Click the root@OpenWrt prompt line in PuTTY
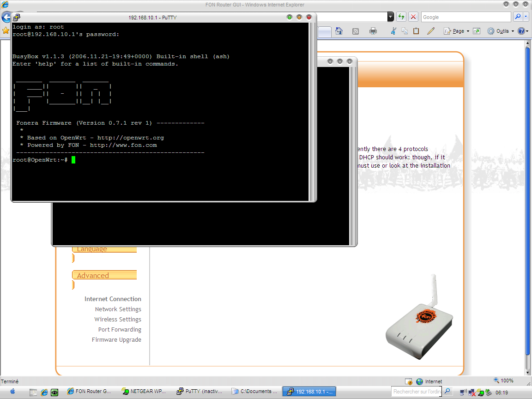Image resolution: width=532 pixels, height=399 pixels. [x=44, y=160]
